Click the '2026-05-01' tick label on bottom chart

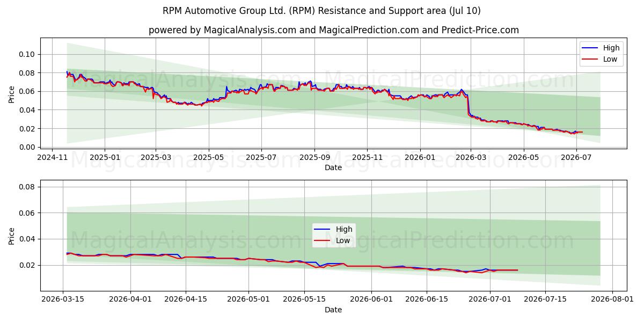(x=249, y=299)
